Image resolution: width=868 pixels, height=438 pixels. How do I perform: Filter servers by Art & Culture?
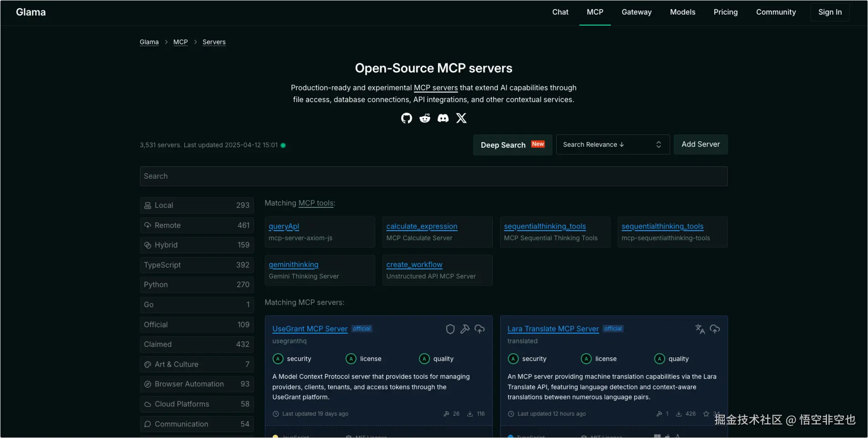pyautogui.click(x=197, y=365)
